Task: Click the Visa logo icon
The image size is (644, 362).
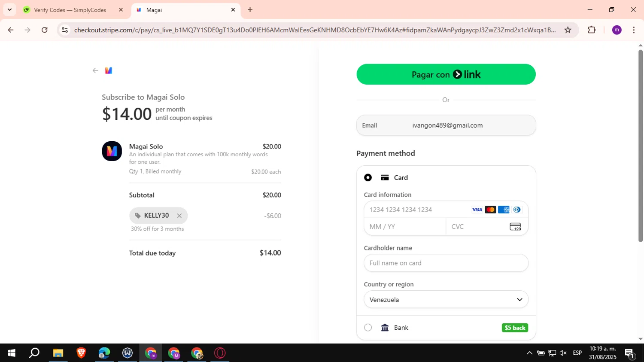Action: pyautogui.click(x=477, y=210)
